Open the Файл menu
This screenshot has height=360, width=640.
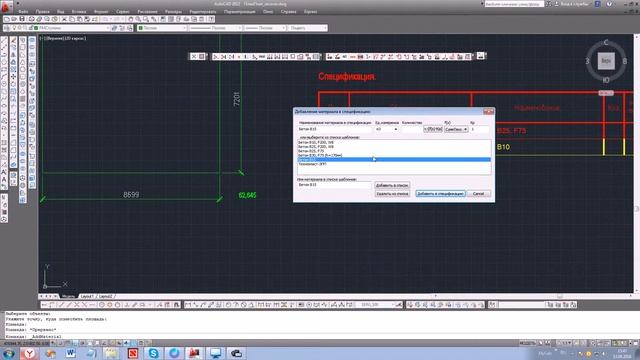tap(23, 11)
